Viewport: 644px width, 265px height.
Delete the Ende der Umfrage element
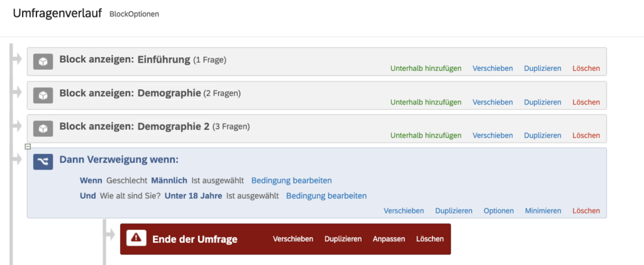pos(430,239)
